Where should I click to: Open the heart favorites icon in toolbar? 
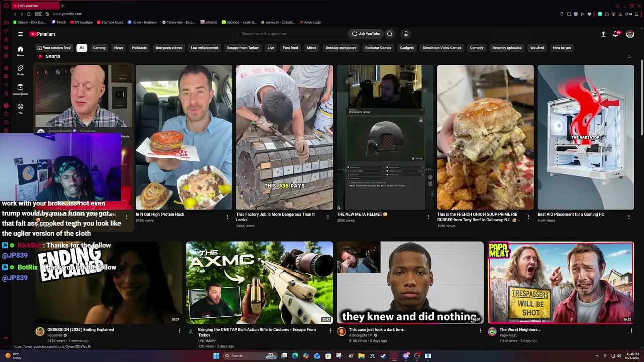pyautogui.click(x=589, y=14)
